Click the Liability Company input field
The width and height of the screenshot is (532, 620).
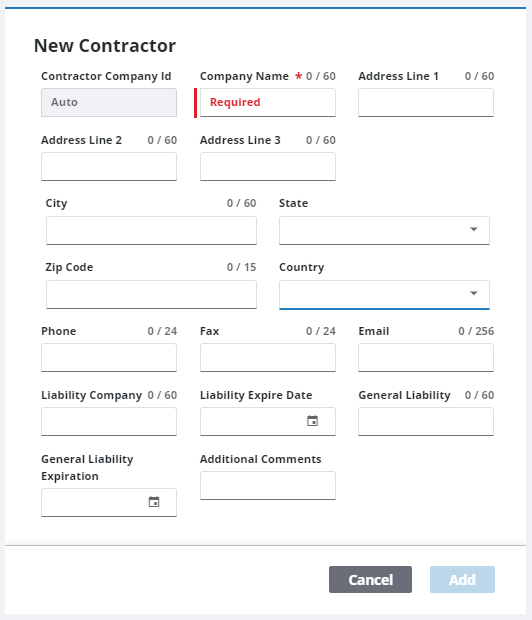[x=109, y=422]
